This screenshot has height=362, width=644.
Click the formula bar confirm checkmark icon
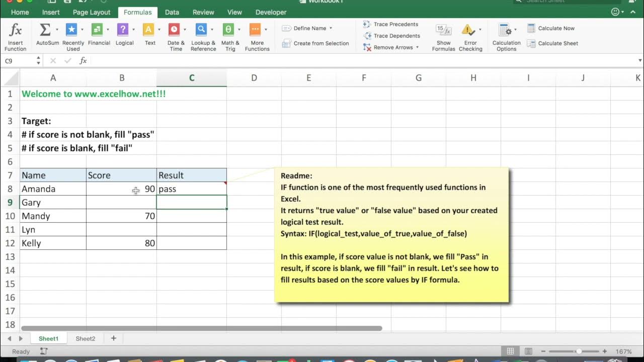coord(68,61)
